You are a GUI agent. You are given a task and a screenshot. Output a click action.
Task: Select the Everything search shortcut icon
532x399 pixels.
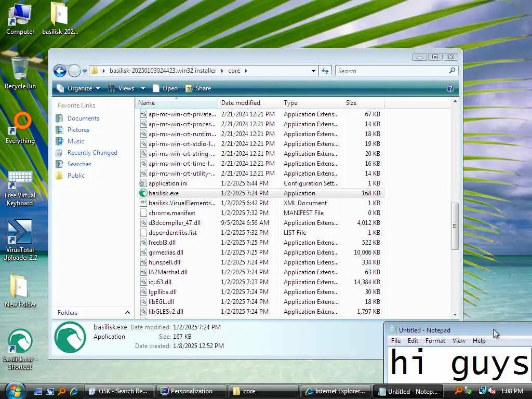click(x=20, y=128)
